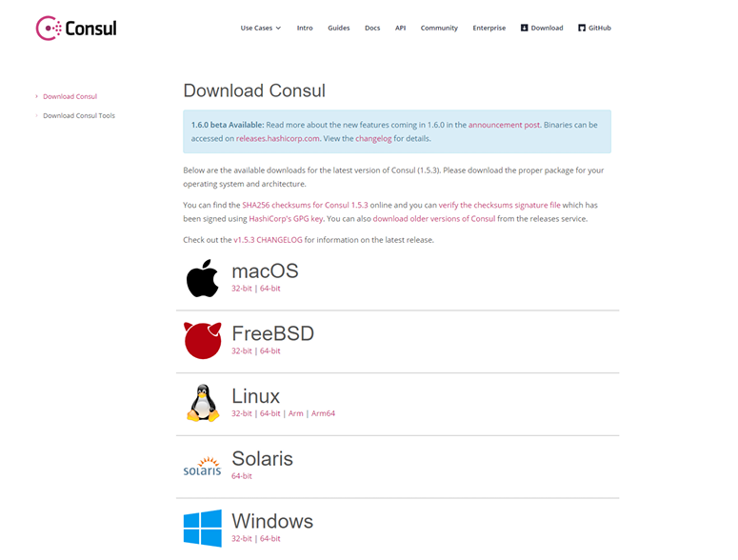The width and height of the screenshot is (738, 560).
Task: Open download older versions of Consul link
Action: [x=434, y=219]
